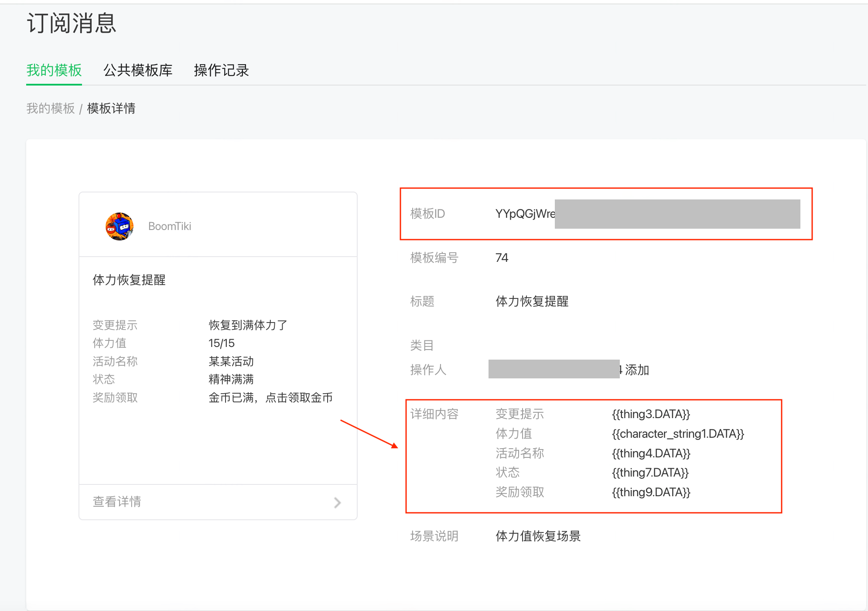Click the 状态 label in preview card
The image size is (868, 611).
pyautogui.click(x=104, y=379)
